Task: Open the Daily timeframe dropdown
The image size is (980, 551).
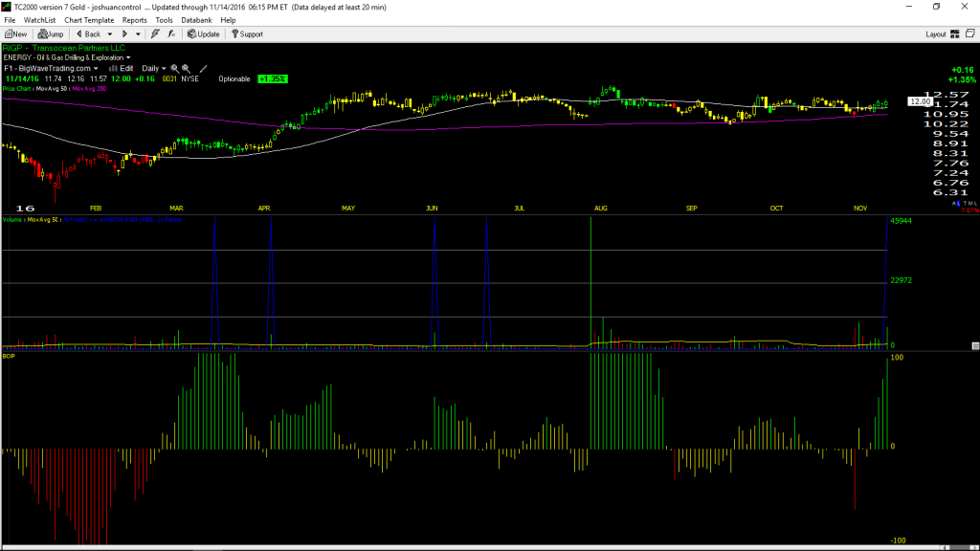Action: click(x=154, y=69)
